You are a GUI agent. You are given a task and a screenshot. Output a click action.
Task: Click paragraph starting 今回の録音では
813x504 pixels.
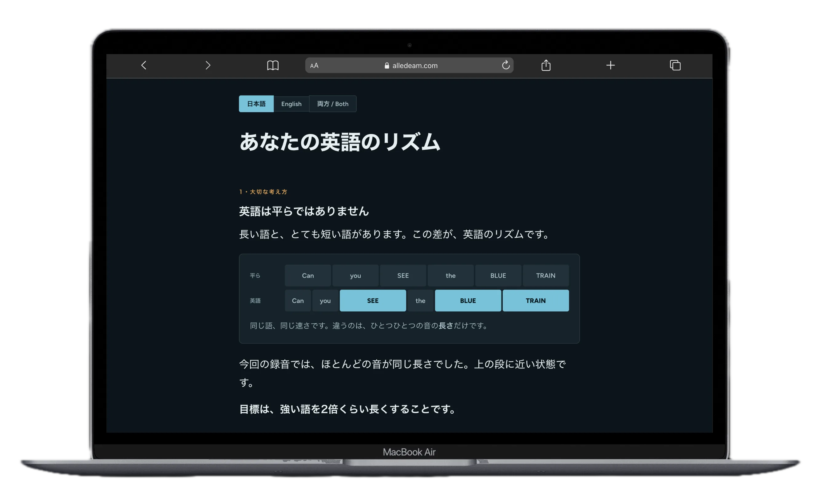point(402,373)
